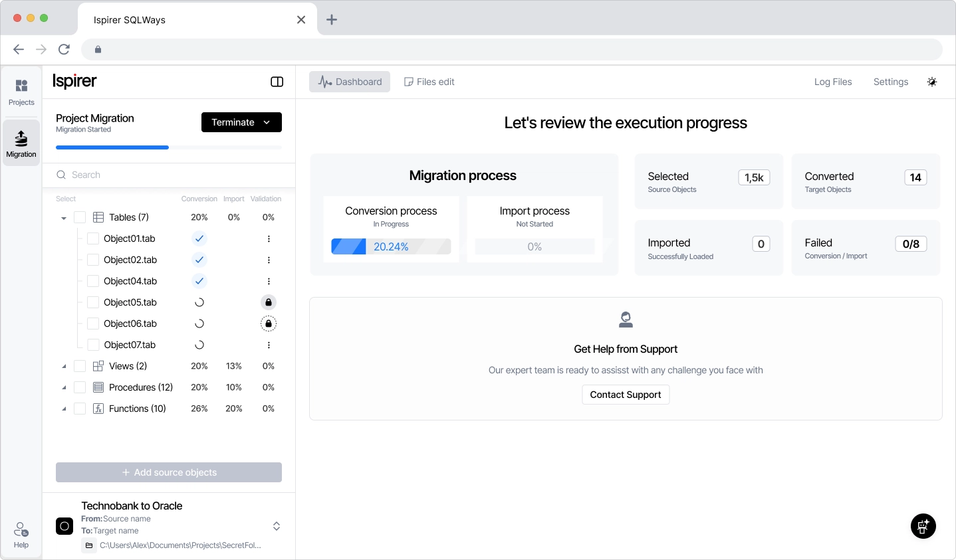956x560 pixels.
Task: Click the Contact Support button
Action: [625, 395]
